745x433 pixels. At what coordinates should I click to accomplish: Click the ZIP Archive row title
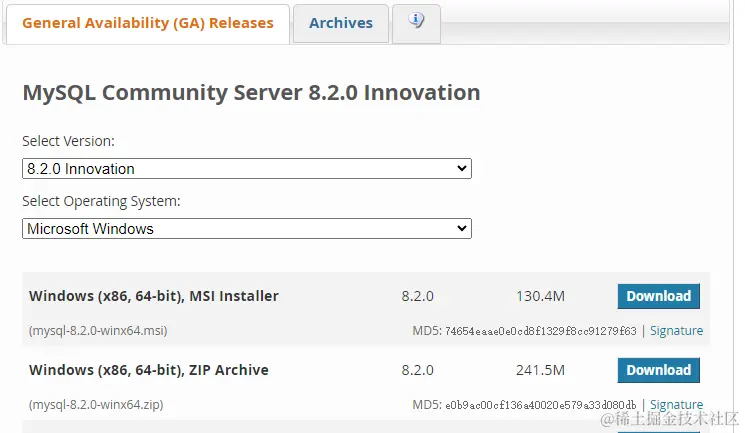click(x=149, y=370)
